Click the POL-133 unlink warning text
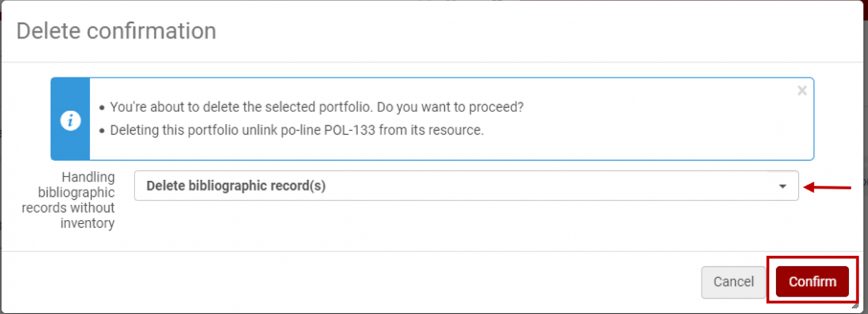Viewport: 868px width, 314px height. click(296, 130)
